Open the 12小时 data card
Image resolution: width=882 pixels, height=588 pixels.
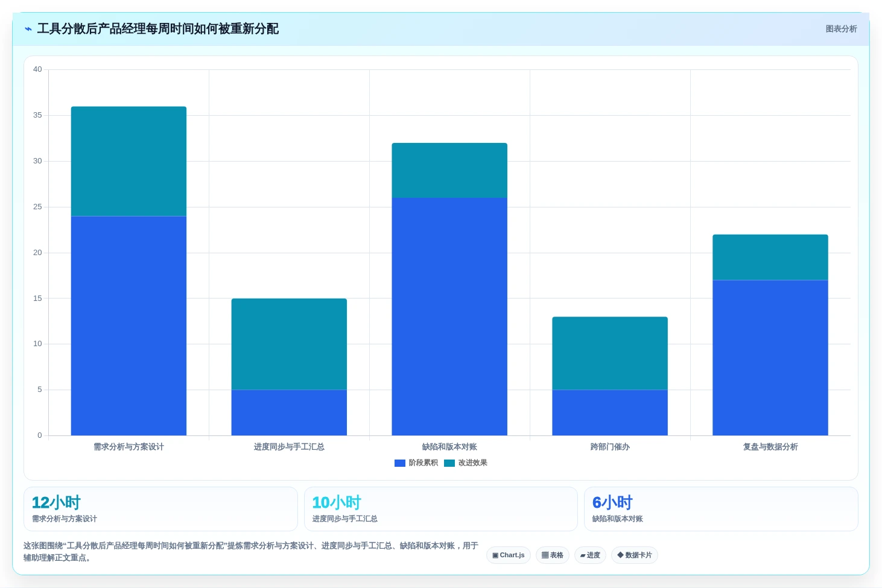click(x=160, y=509)
